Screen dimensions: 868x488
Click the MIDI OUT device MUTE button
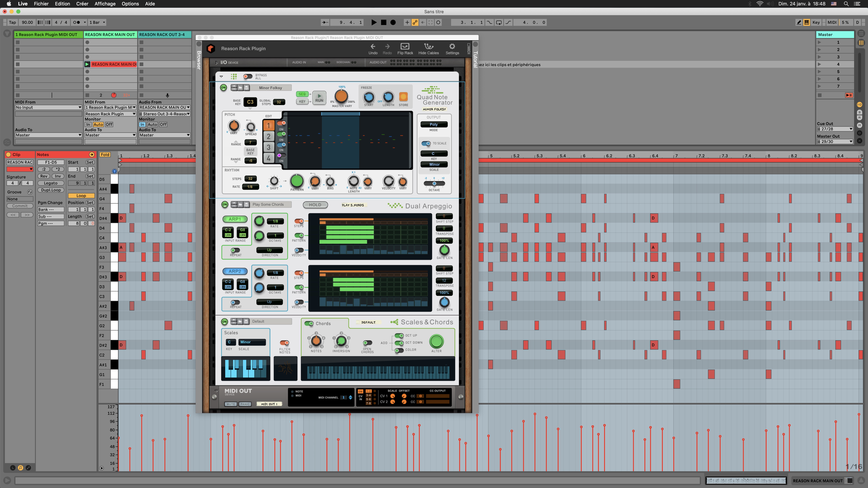click(231, 404)
